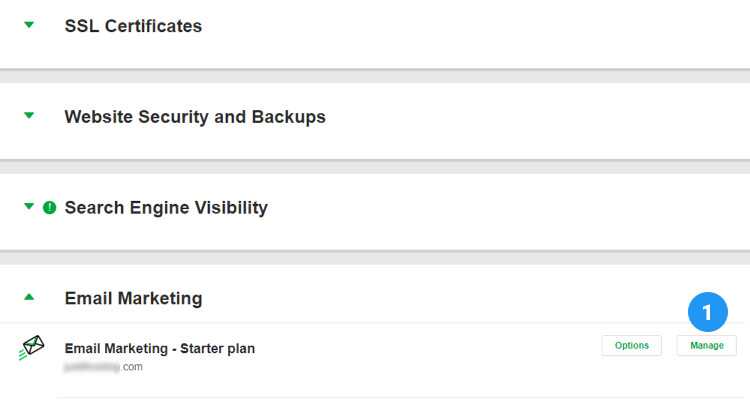Click the Email Marketing - Starter plan title
Viewport: 750px width, 400px height.
coord(159,349)
